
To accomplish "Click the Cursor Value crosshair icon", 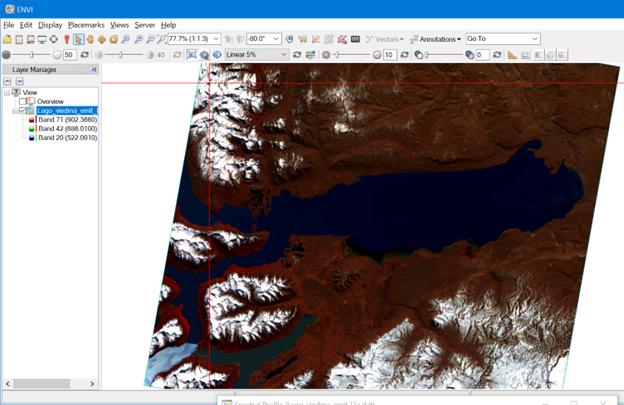I will [53, 39].
